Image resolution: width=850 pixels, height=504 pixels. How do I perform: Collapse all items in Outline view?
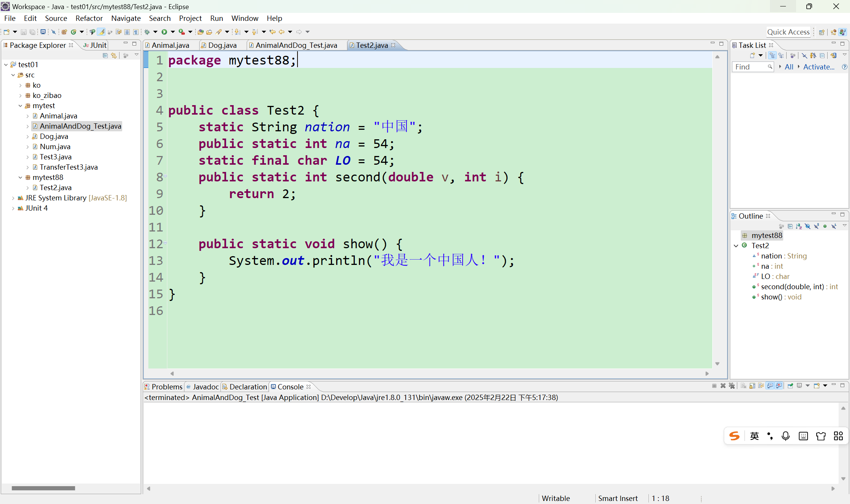tap(790, 226)
